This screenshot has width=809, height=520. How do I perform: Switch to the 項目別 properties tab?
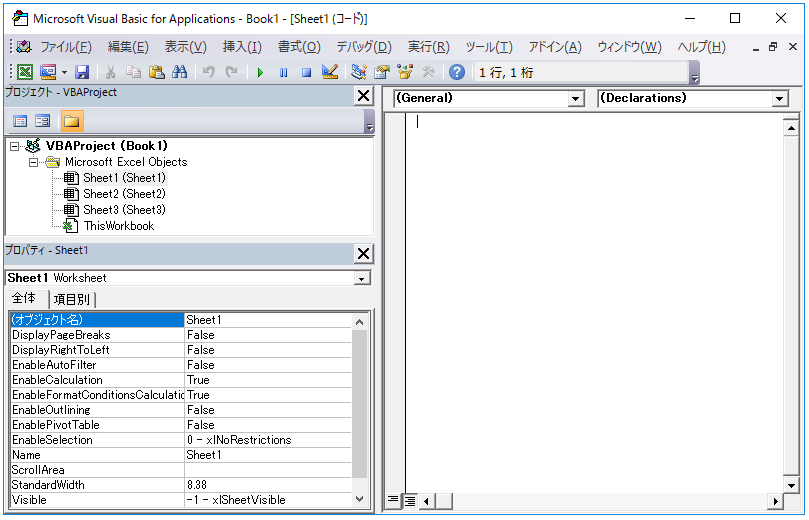[71, 299]
